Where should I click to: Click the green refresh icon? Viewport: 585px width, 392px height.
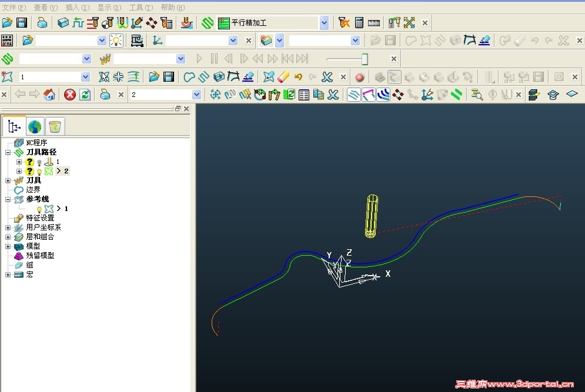85,95
